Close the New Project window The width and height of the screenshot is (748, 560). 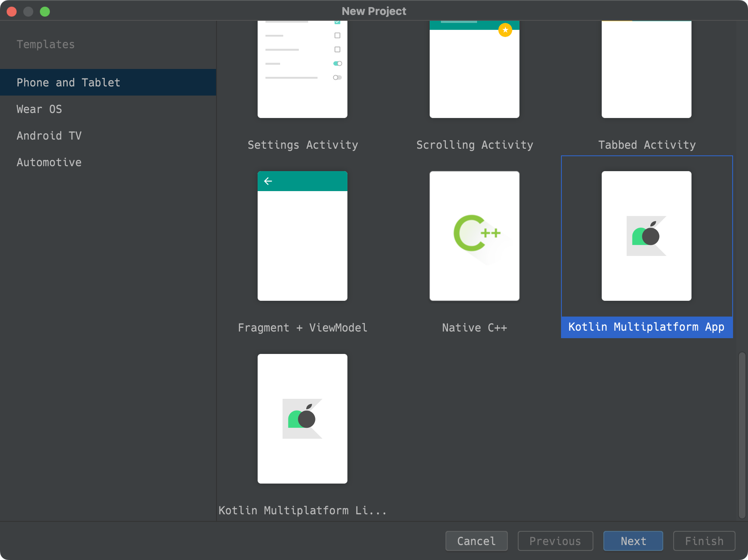[12, 11]
